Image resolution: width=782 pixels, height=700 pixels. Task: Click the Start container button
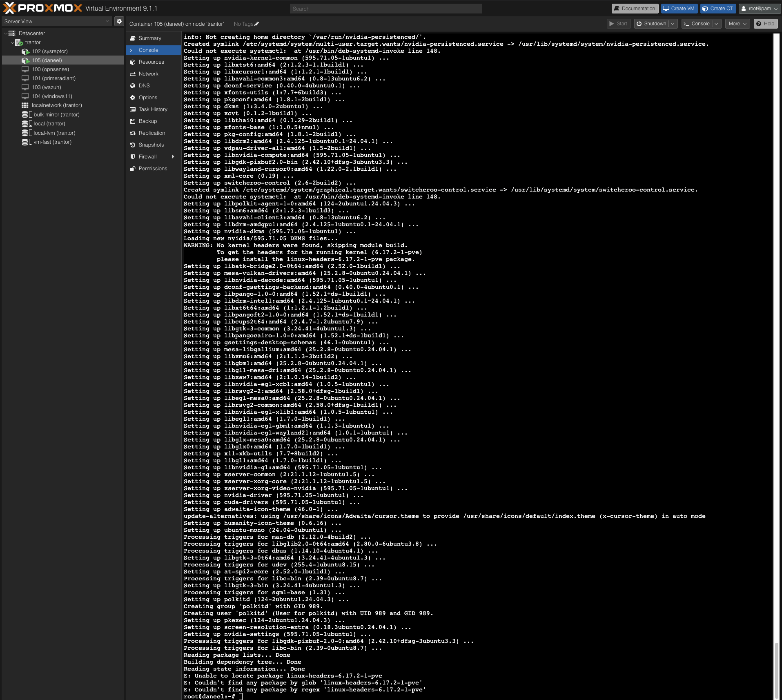618,24
